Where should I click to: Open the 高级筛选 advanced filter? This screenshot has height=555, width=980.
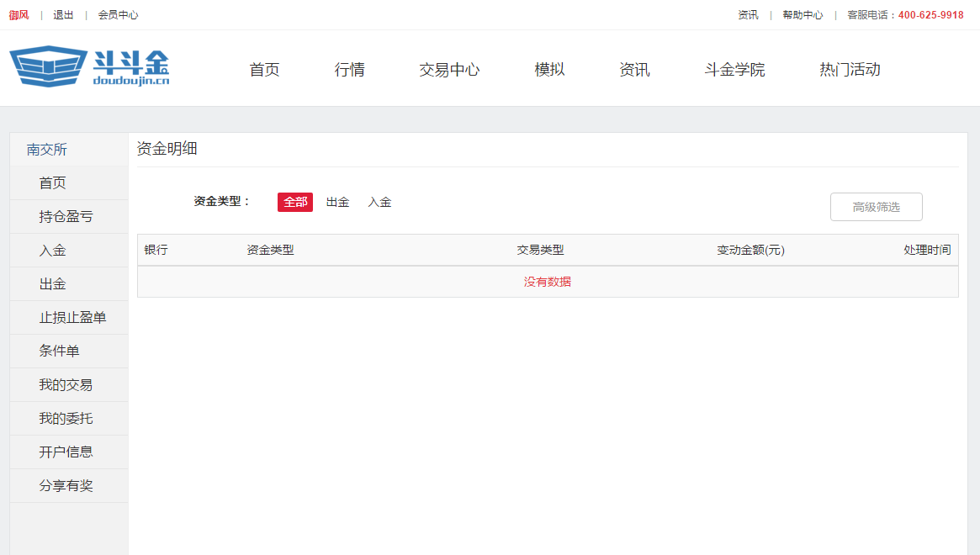coord(876,206)
